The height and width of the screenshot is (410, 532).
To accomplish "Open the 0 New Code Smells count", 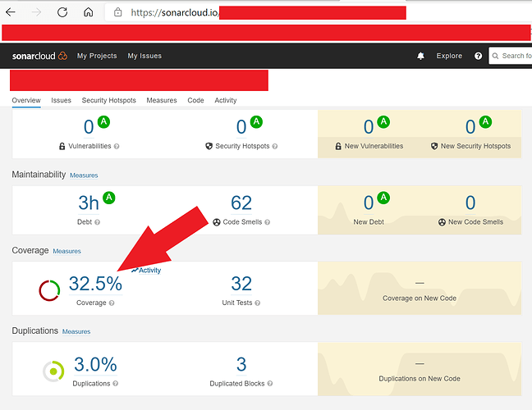I will [470, 203].
